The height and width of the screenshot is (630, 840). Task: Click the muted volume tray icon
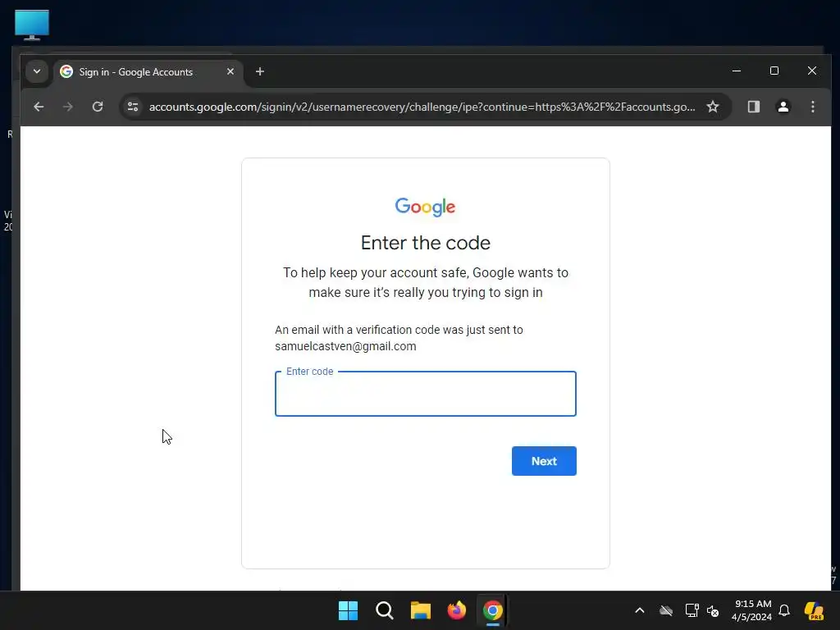(713, 610)
